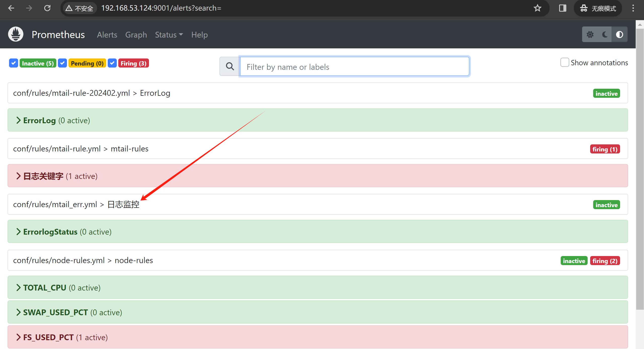
Task: Click the Firing (3) badge
Action: pos(133,63)
